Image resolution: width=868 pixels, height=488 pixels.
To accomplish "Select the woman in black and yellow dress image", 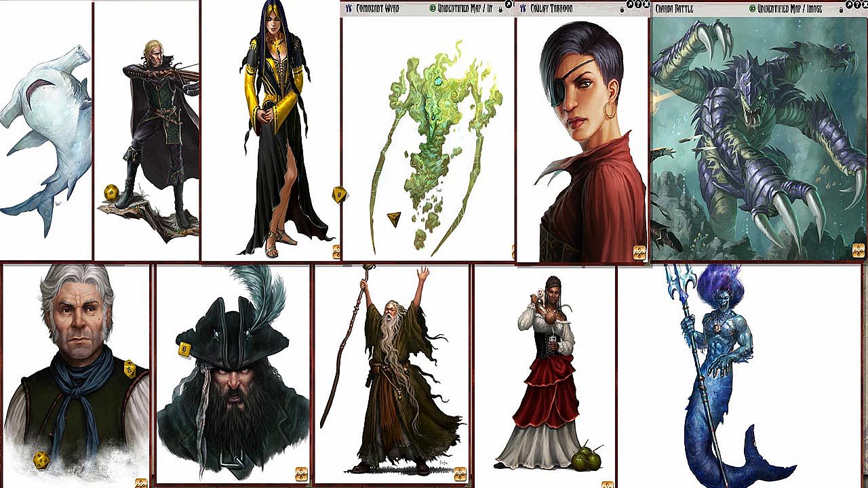I will tap(271, 130).
